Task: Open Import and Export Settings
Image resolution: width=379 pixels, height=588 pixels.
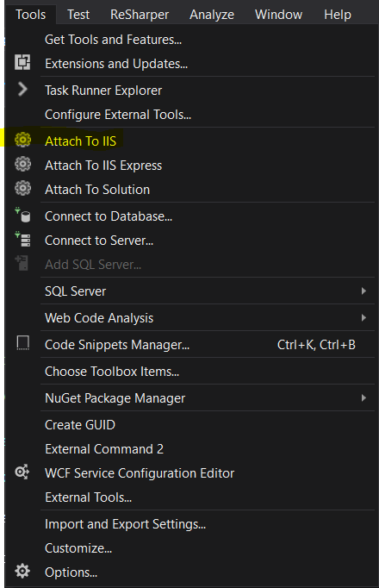Action: click(125, 524)
